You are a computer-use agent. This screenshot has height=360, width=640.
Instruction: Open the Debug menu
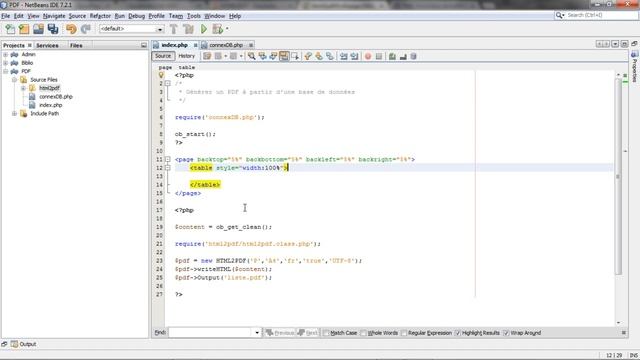(137, 16)
